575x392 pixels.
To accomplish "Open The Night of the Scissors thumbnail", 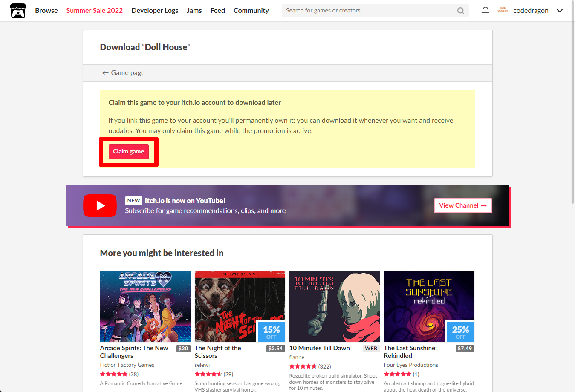I will (240, 306).
